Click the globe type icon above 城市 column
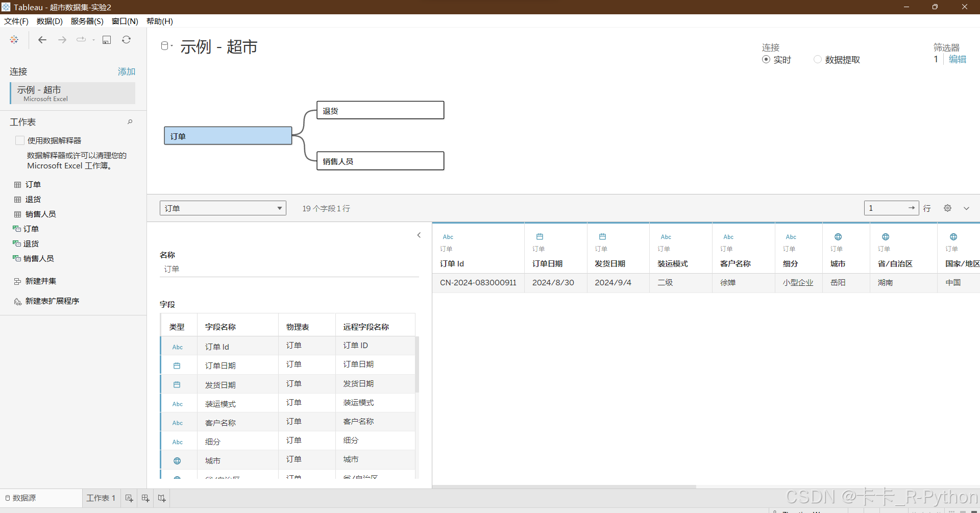Viewport: 980px width, 513px height. 838,237
